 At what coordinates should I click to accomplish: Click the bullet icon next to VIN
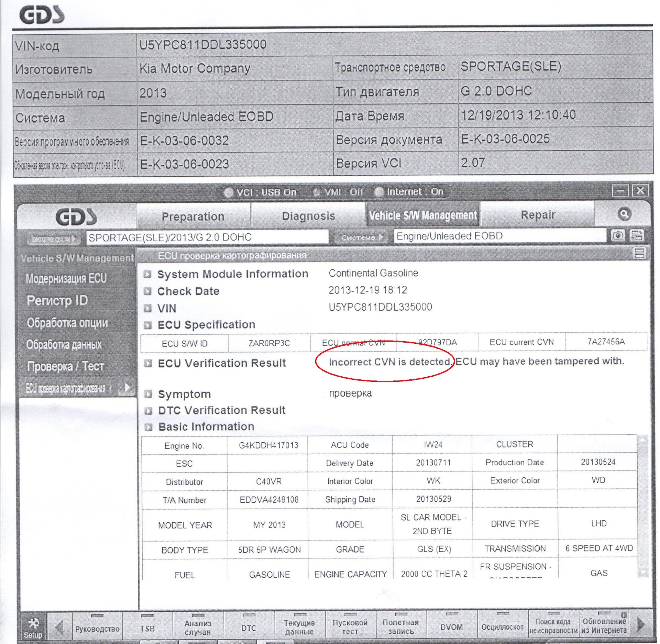coord(147,308)
